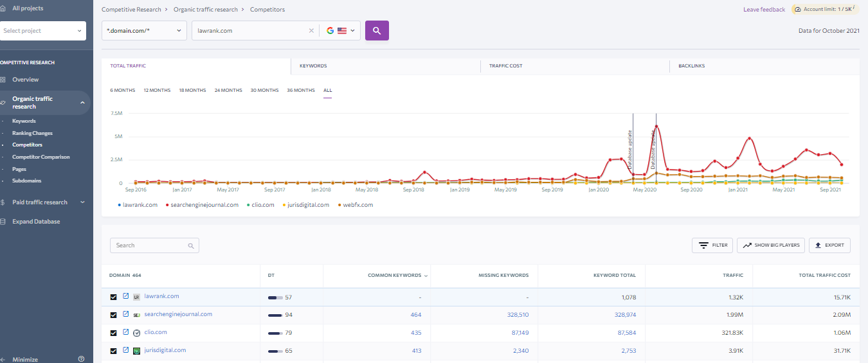Open Ranking Changes in the sidebar

click(32, 133)
